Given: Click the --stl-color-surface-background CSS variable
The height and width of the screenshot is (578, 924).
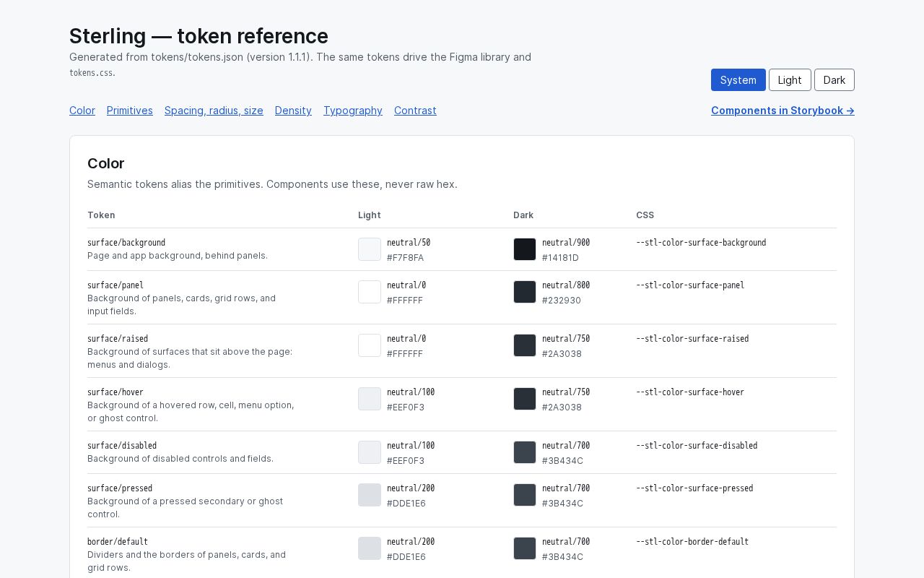Looking at the screenshot, I should point(701,243).
